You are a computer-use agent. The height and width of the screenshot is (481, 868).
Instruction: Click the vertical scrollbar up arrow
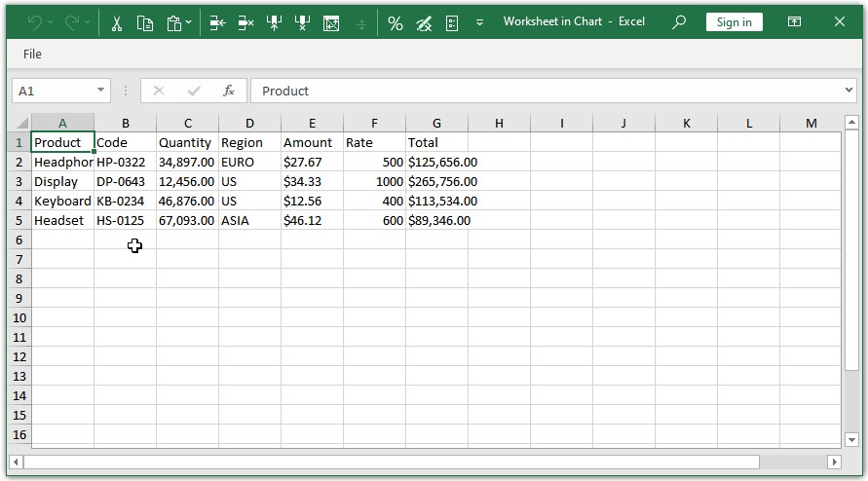[851, 122]
